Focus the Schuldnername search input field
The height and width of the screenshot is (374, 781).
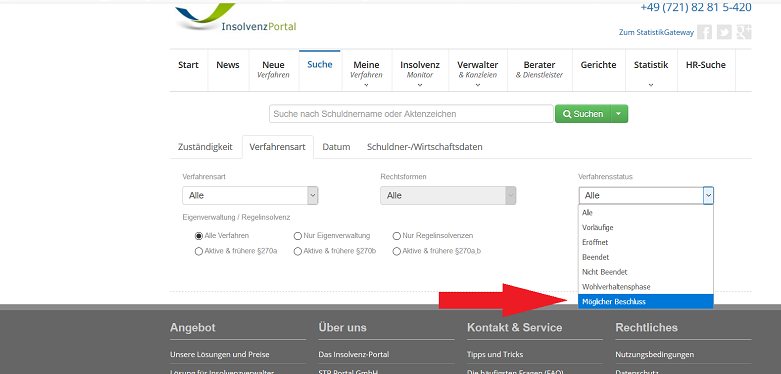point(411,114)
